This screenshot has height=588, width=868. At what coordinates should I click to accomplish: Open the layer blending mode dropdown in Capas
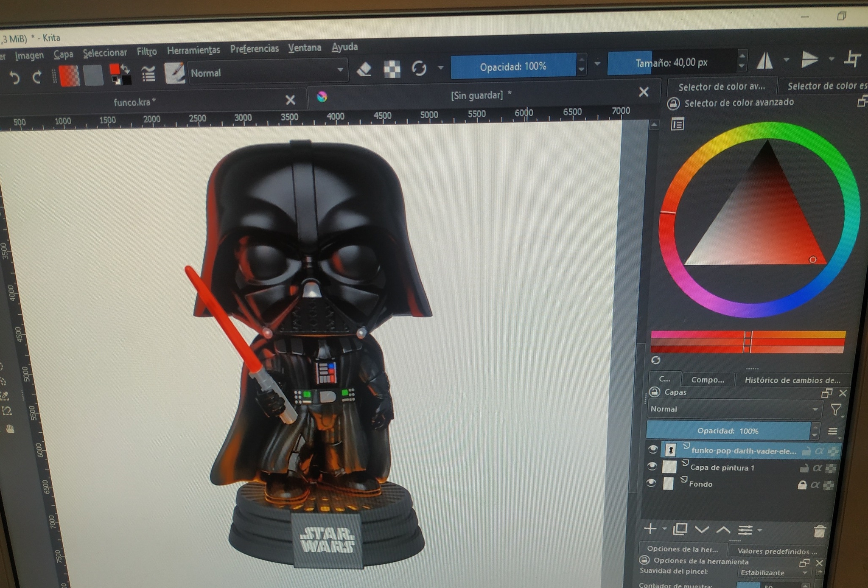[x=734, y=409]
